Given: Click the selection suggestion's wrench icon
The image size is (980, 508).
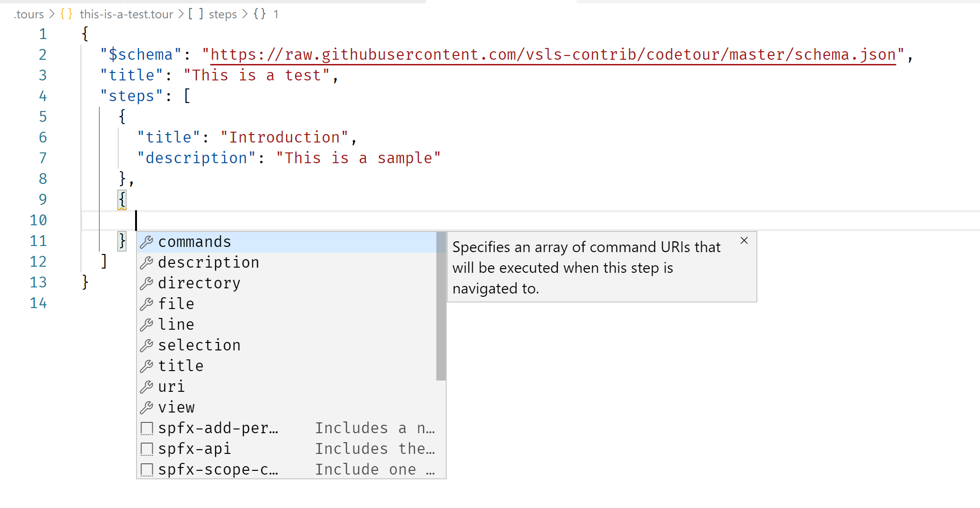Looking at the screenshot, I should point(147,345).
